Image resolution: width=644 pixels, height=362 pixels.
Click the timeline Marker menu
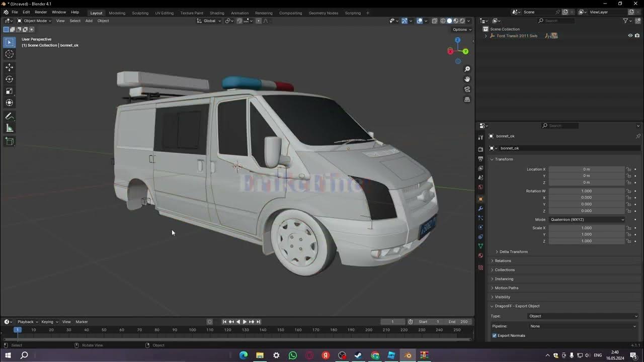coord(82,322)
